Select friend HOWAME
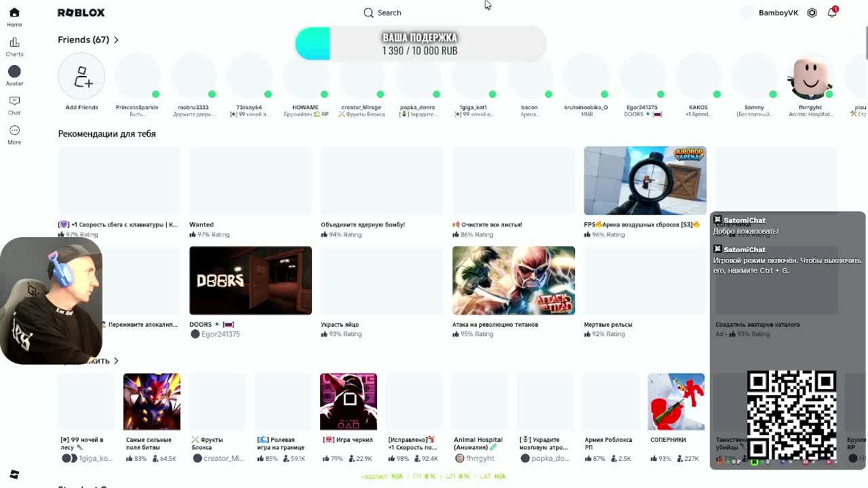 tap(305, 77)
